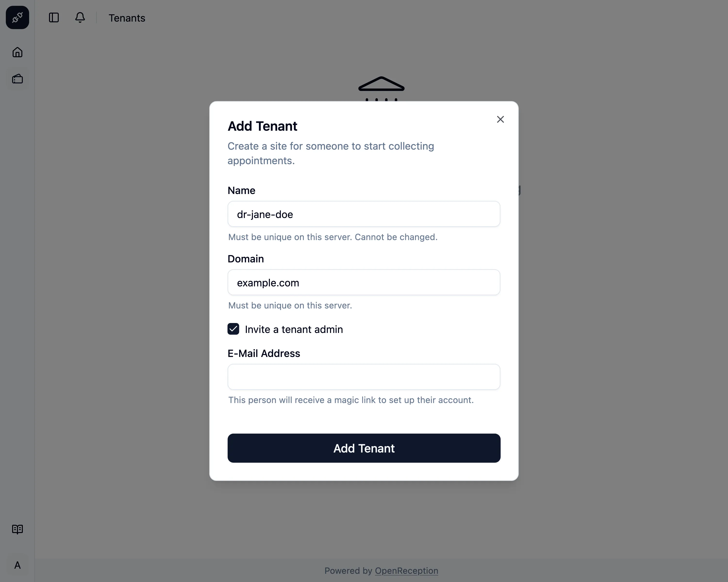Toggle the sidebar collapse icon
This screenshot has width=728, height=582.
click(54, 18)
